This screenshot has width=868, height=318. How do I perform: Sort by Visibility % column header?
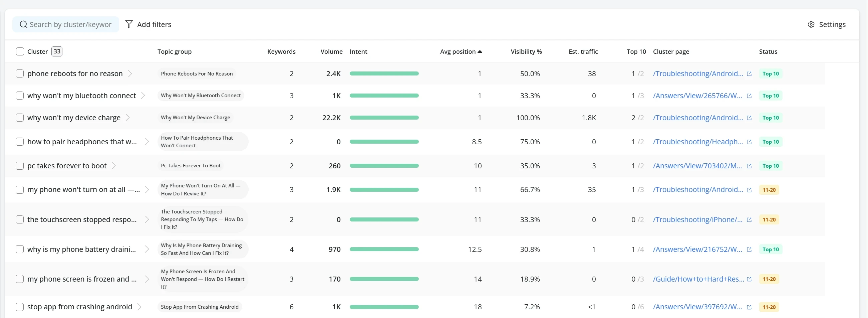coord(526,51)
